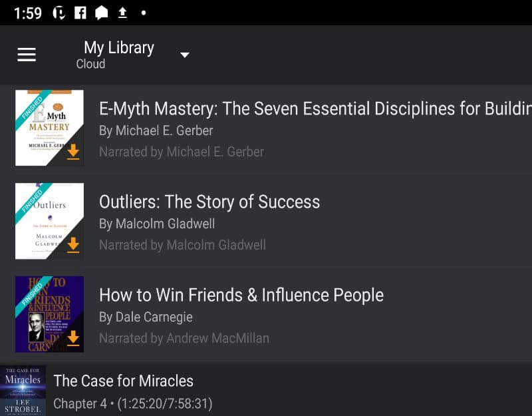Open Outliers: The Story of Success
The width and height of the screenshot is (532, 416).
(x=209, y=202)
